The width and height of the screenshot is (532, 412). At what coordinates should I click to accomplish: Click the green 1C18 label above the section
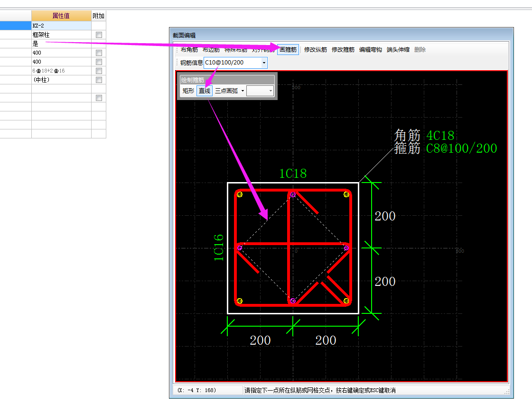pos(293,174)
